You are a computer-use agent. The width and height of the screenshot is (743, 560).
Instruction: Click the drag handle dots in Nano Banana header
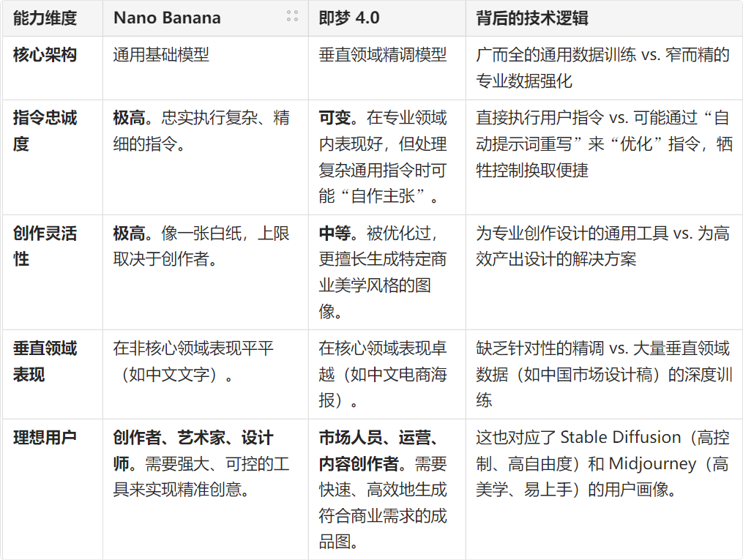click(x=292, y=17)
